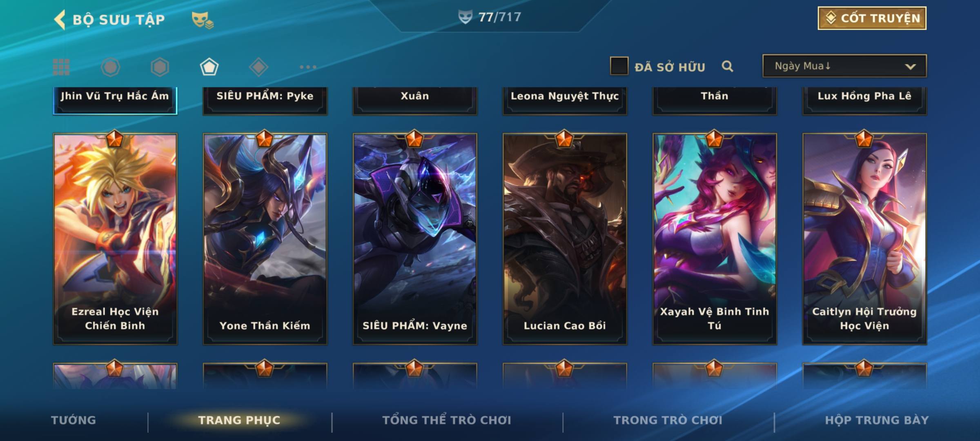Open the TRONG TRÒ CHƠI tab
980x441 pixels.
[668, 420]
